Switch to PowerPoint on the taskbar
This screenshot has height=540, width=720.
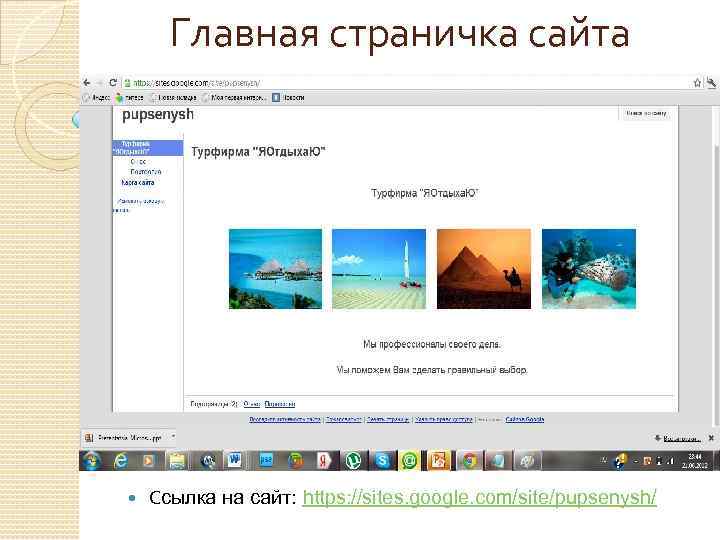pyautogui.click(x=439, y=461)
